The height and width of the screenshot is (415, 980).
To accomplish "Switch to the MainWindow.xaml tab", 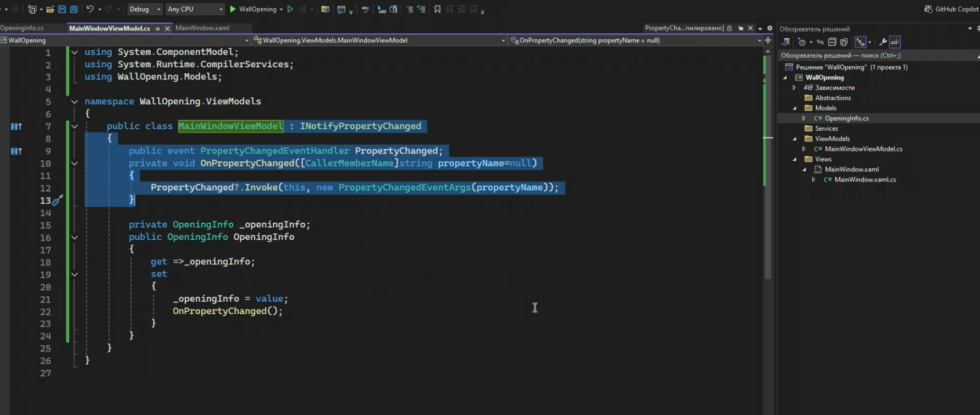I will pyautogui.click(x=202, y=28).
